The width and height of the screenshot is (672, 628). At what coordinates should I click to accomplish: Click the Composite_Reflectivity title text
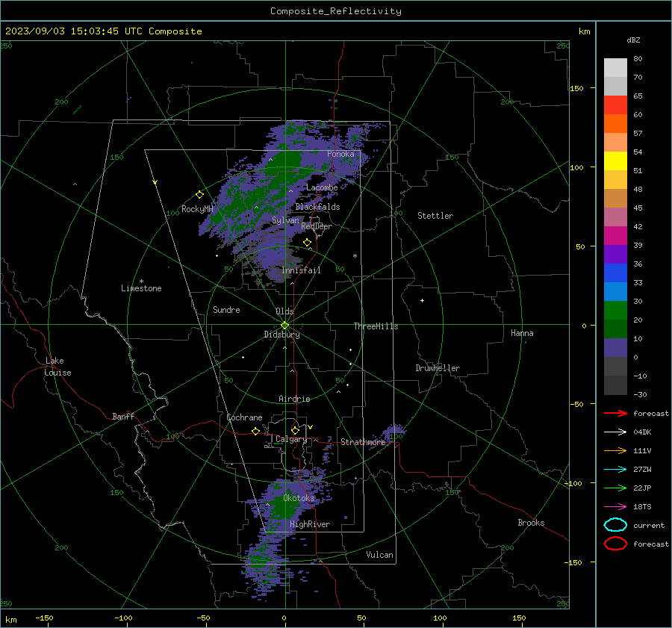(x=335, y=11)
